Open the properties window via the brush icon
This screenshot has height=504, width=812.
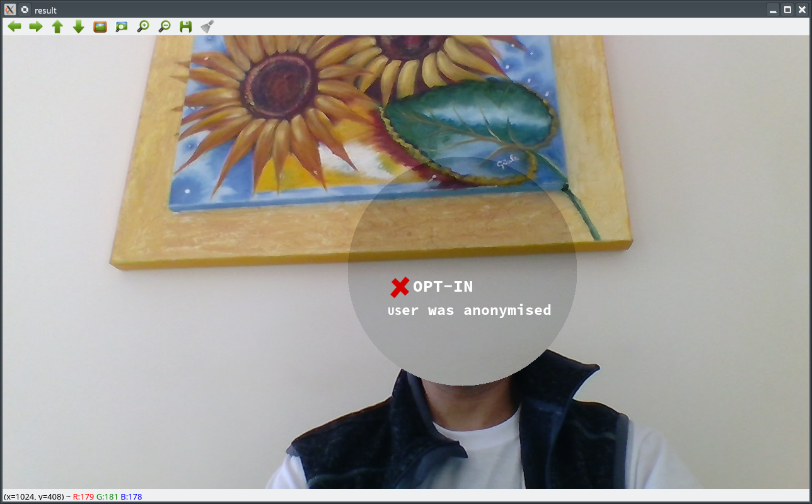pyautogui.click(x=207, y=26)
